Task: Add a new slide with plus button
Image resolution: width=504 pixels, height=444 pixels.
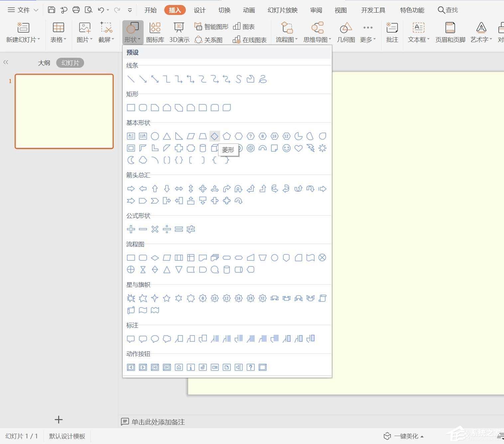Action: click(x=59, y=419)
